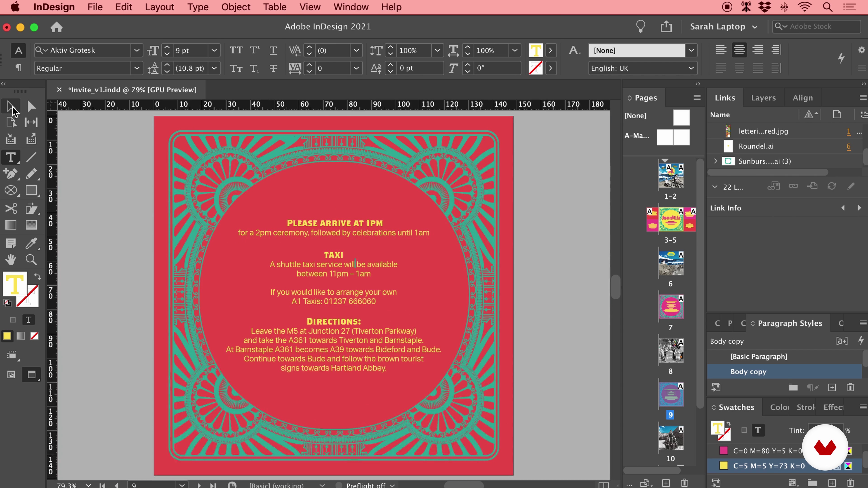Toggle Strikethrough formatting
Image resolution: width=868 pixels, height=488 pixels.
pyautogui.click(x=273, y=68)
